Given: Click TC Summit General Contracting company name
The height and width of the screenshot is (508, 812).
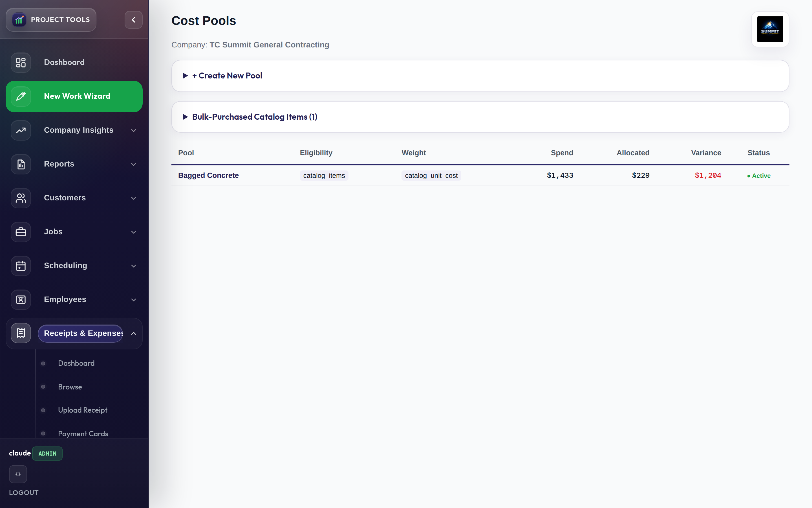Looking at the screenshot, I should pos(270,45).
